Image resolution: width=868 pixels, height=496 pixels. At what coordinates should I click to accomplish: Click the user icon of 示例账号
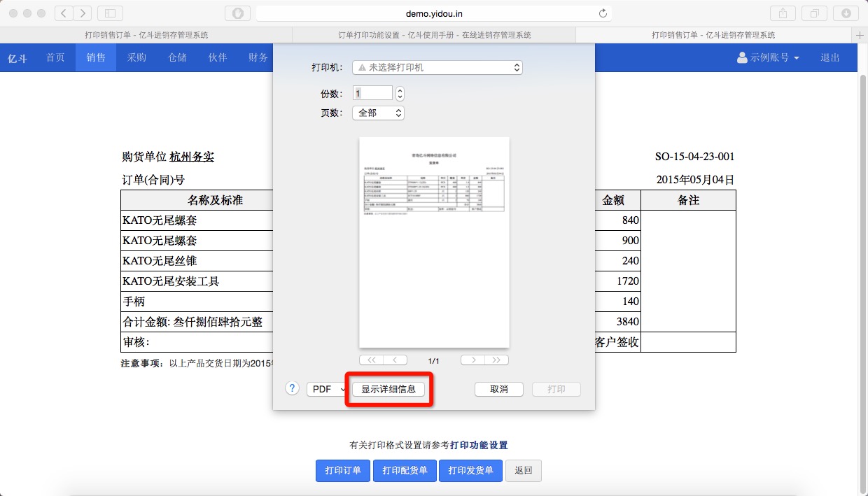tap(743, 57)
